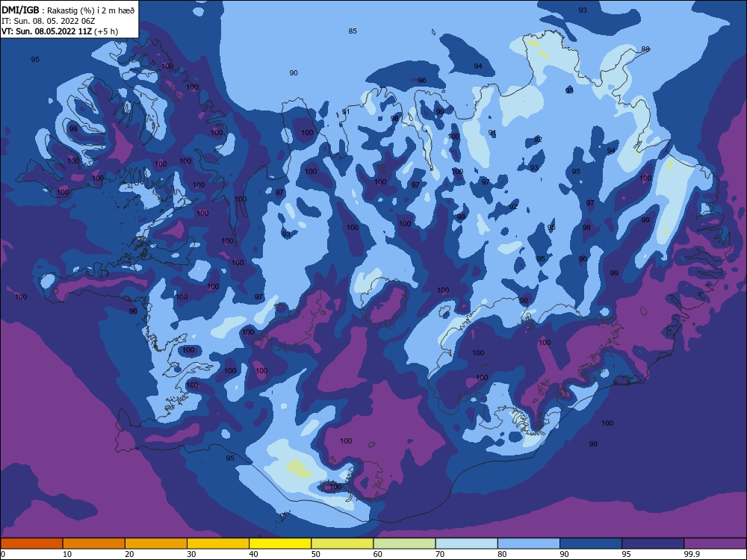Pick the 70–80 pale blue legend swatch
Screen dimensions: 747x560
[x=466, y=544]
